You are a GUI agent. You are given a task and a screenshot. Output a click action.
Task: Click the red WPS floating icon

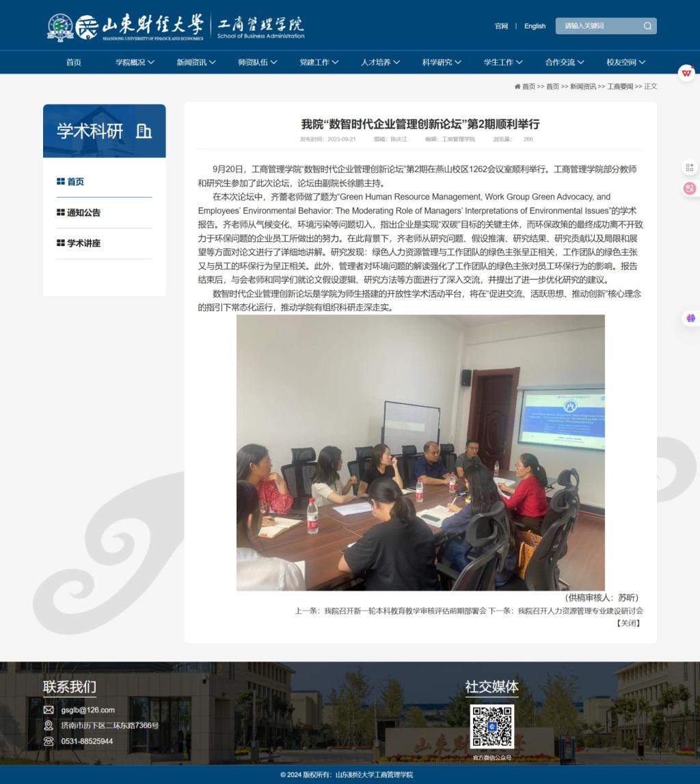686,72
